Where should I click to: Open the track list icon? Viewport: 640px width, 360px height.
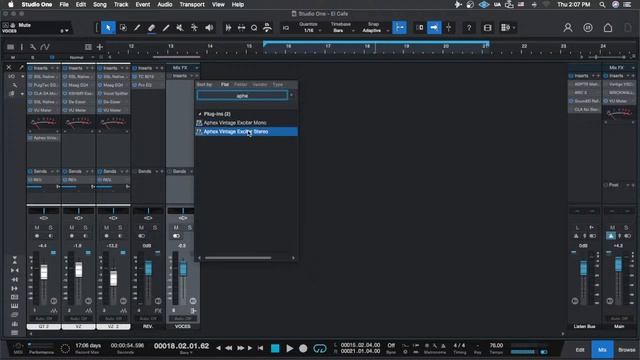(10, 47)
